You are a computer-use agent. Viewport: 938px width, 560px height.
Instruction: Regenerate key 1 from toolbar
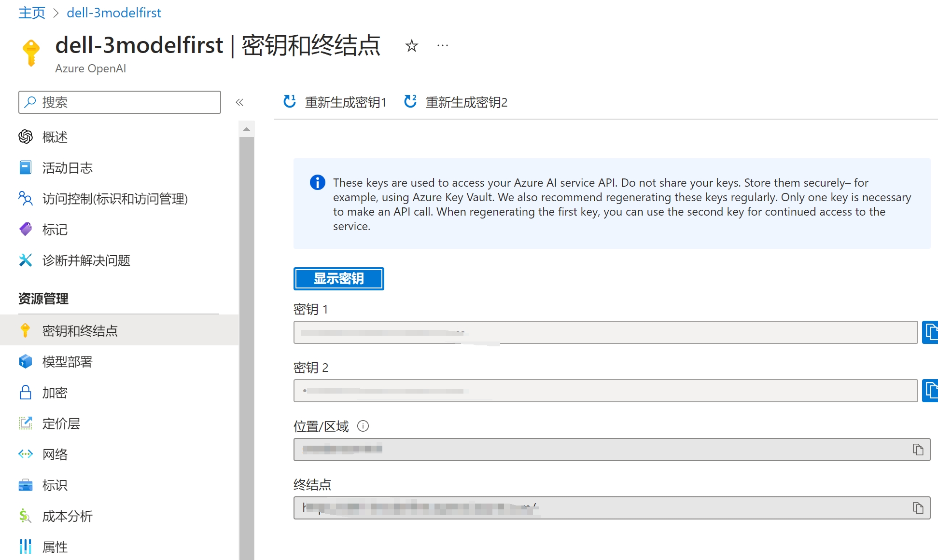[x=335, y=102]
